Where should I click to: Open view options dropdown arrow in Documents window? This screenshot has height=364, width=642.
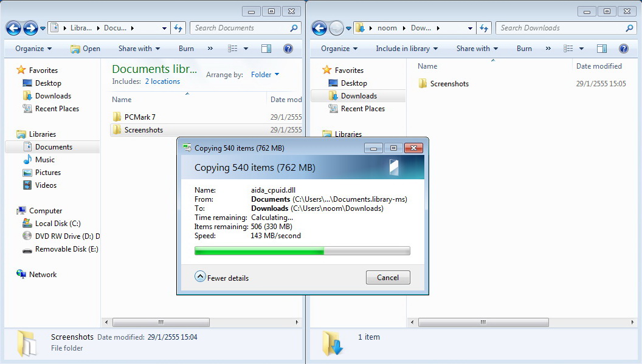pyautogui.click(x=246, y=49)
